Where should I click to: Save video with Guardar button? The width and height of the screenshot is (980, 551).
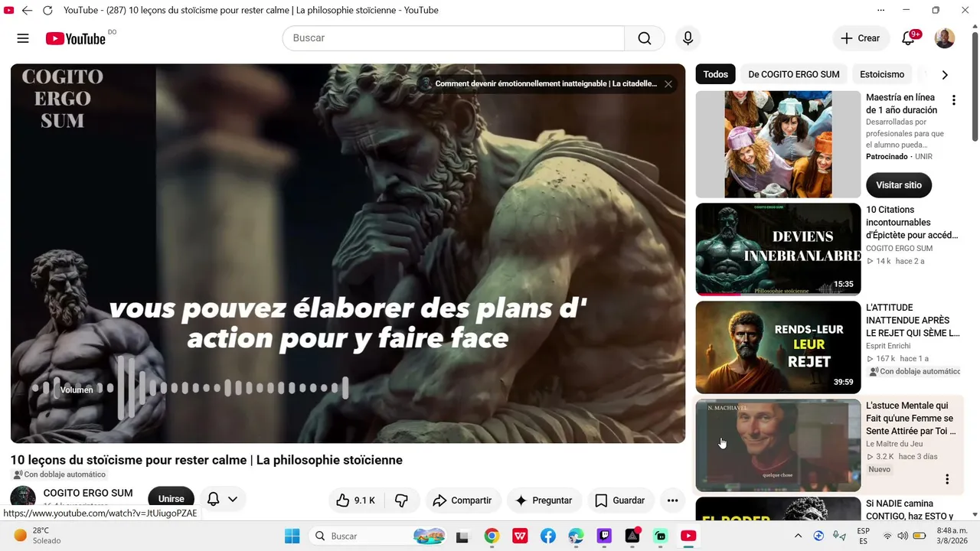point(620,500)
